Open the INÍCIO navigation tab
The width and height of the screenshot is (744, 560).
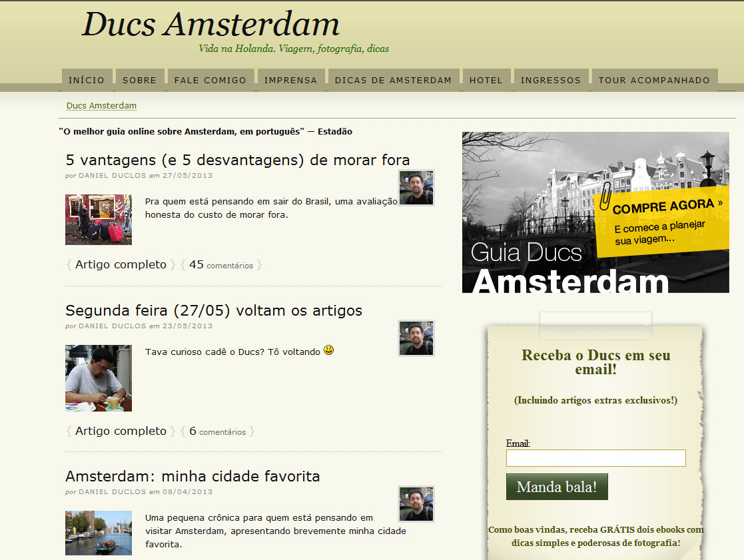point(87,80)
